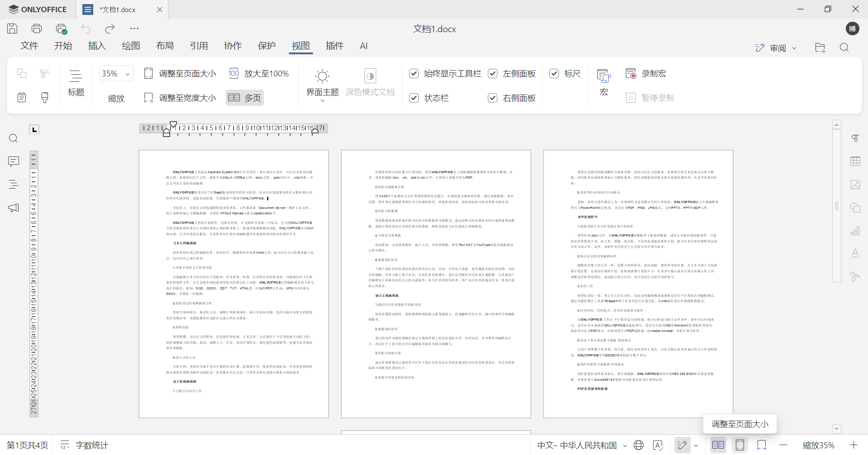This screenshot has height=455, width=868.
Task: Open spell checking icon in status bar
Action: coord(658,445)
